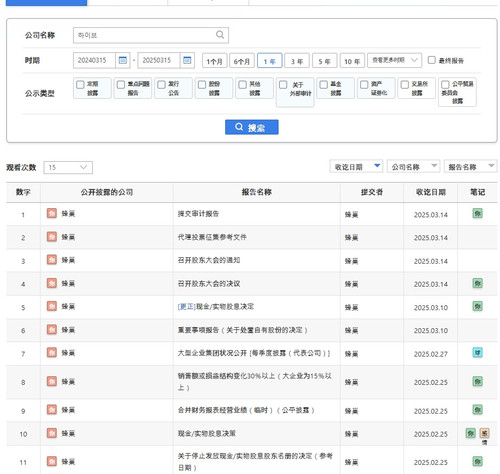This screenshot has width=500, height=474.
Task: Click the red company icon in row 5
Action: [x=52, y=306]
